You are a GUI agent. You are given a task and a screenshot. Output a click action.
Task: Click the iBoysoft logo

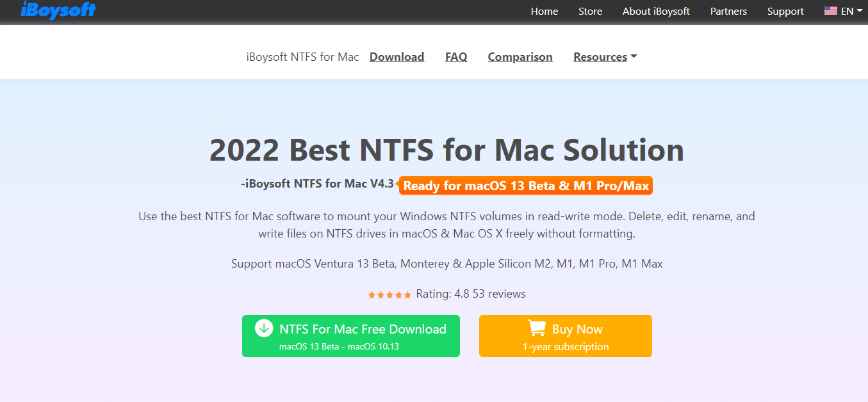coord(58,11)
